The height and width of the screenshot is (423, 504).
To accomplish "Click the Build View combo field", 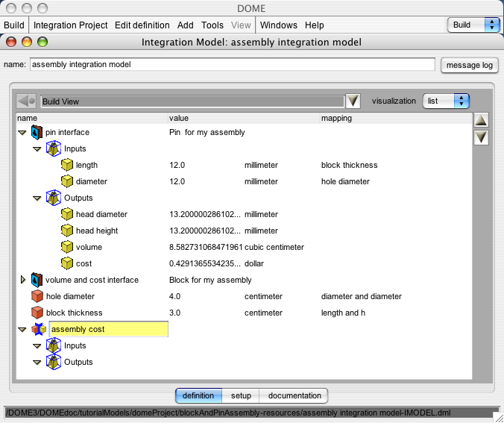I will tap(192, 101).
